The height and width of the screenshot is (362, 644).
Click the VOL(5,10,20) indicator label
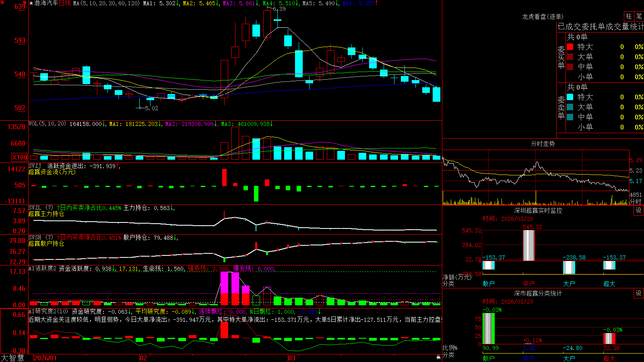[x=47, y=124]
